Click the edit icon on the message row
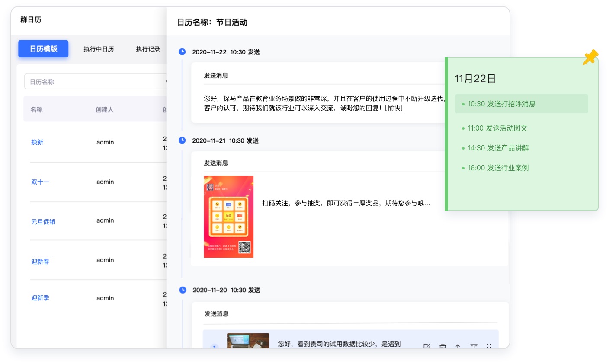The image size is (609, 364). tap(426, 346)
